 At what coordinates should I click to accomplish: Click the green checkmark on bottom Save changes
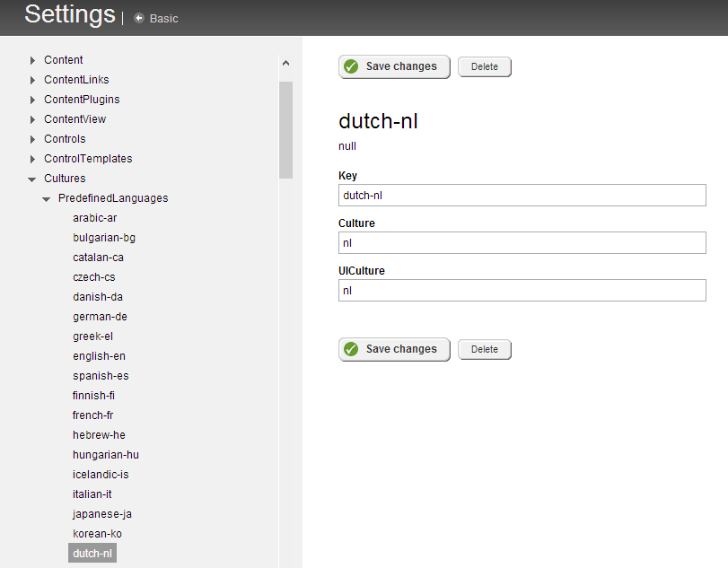pyautogui.click(x=351, y=349)
